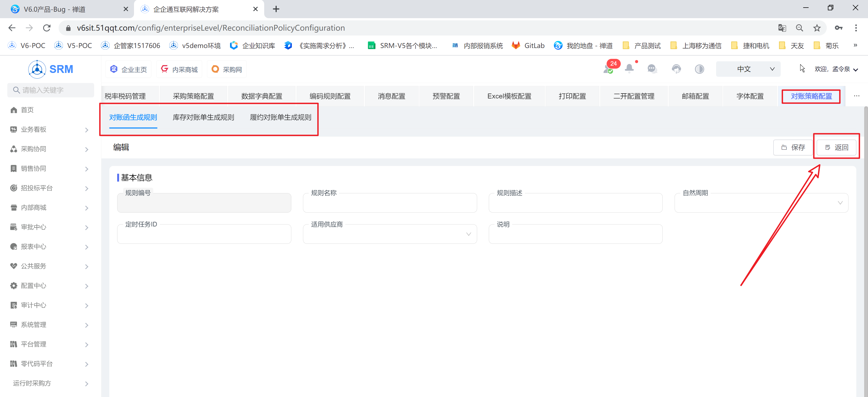Open the chat bubble icon in header
This screenshot has width=868, height=397.
(652, 69)
